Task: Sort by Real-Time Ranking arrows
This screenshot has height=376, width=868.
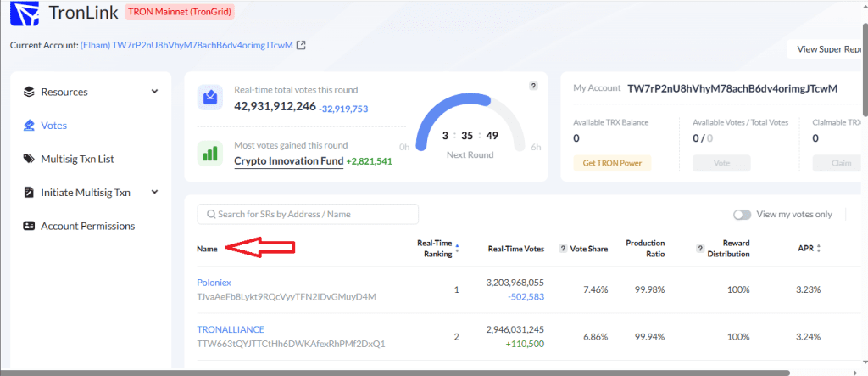Action: point(458,249)
